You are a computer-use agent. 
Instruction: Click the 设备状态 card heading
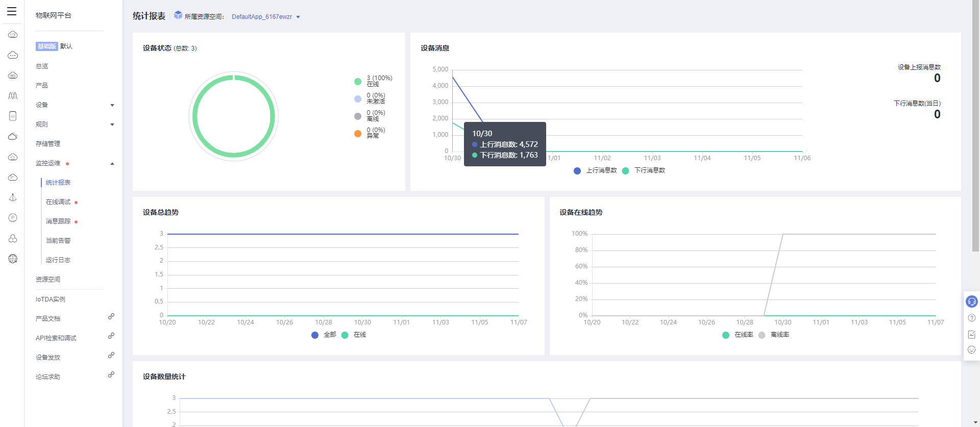[157, 48]
